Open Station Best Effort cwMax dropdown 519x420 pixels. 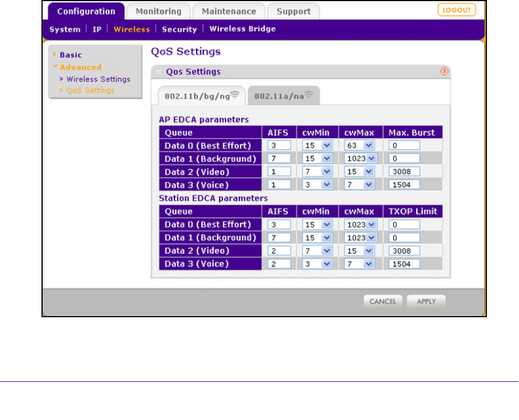coord(360,224)
